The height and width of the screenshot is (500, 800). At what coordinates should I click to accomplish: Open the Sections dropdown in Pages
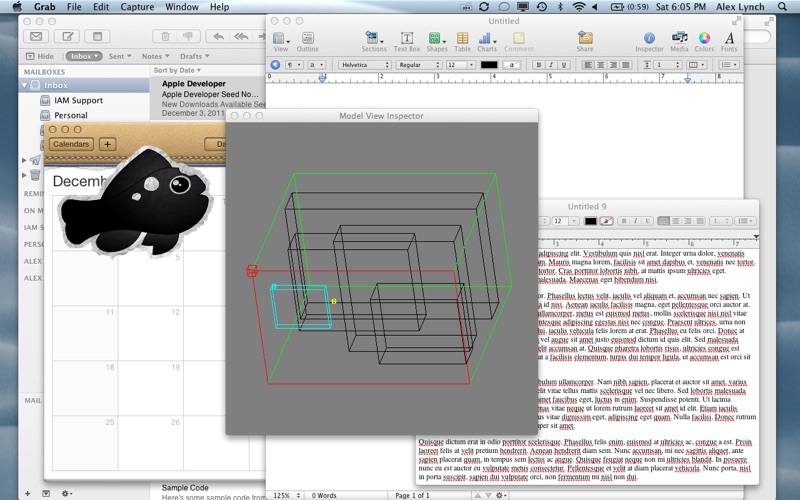pyautogui.click(x=373, y=42)
